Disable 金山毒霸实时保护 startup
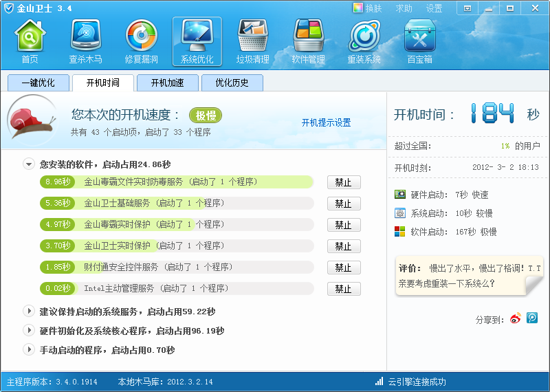The image size is (550, 392). [x=344, y=225]
